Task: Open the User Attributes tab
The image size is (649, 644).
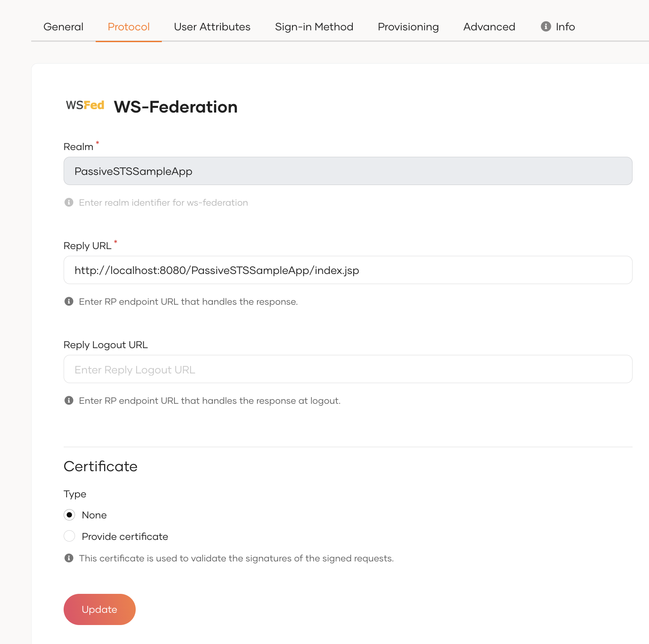Action: point(212,27)
